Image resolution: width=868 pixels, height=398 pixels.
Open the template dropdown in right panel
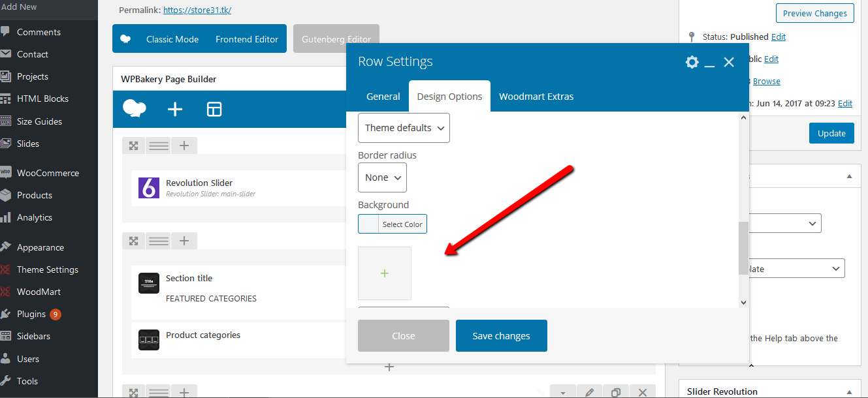click(797, 268)
